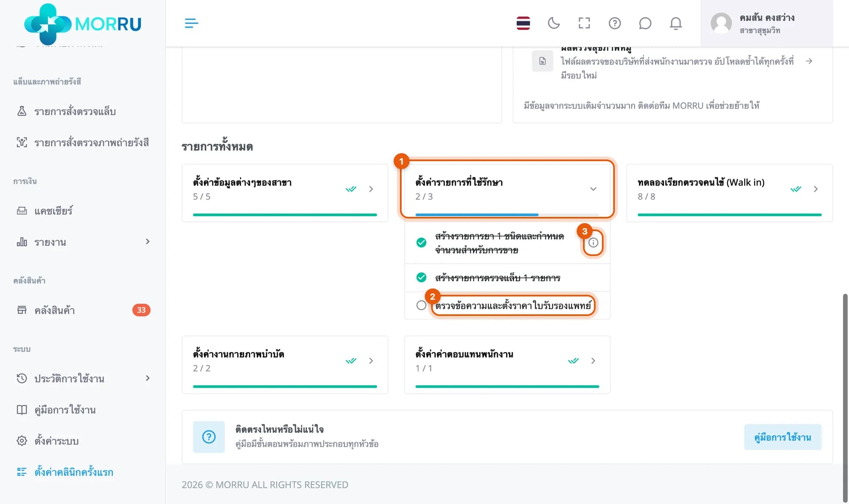Click the blue คู่มือการใช้งาน button
849x504 pixels.
coord(782,437)
